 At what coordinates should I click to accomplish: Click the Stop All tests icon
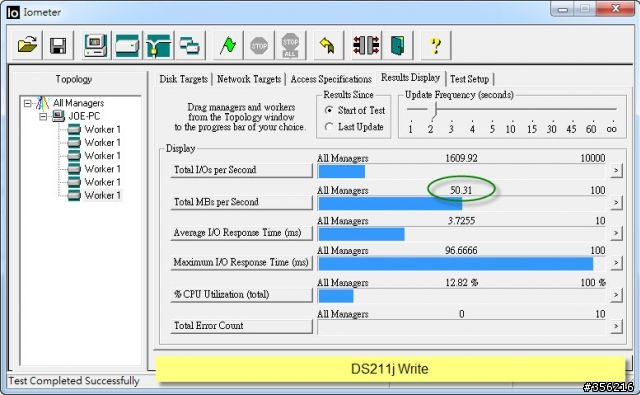290,45
